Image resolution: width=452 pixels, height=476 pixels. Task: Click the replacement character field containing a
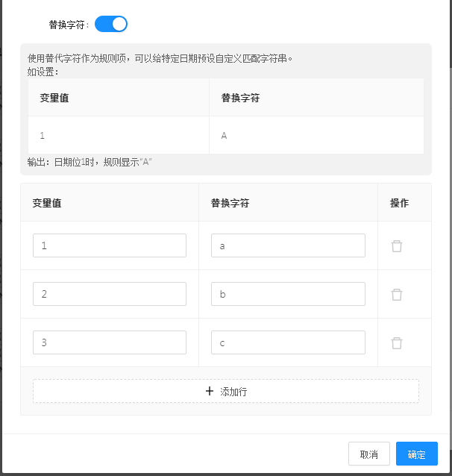point(288,245)
